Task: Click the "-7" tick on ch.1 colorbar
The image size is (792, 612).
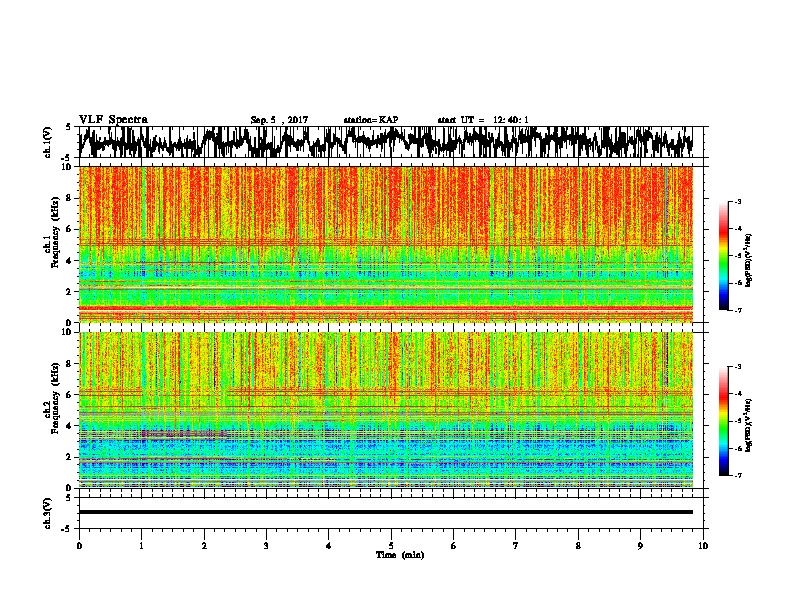Action: 738,310
